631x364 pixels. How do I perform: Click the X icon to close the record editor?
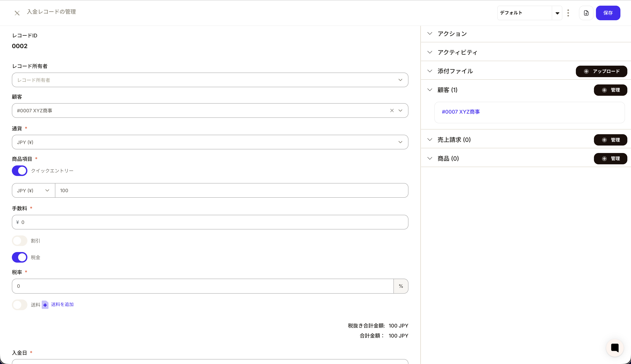[17, 13]
